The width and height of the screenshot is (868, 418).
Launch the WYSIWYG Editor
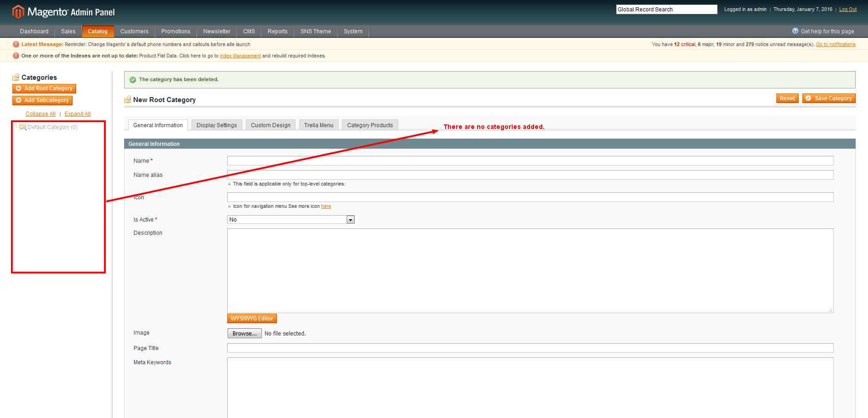(x=252, y=319)
